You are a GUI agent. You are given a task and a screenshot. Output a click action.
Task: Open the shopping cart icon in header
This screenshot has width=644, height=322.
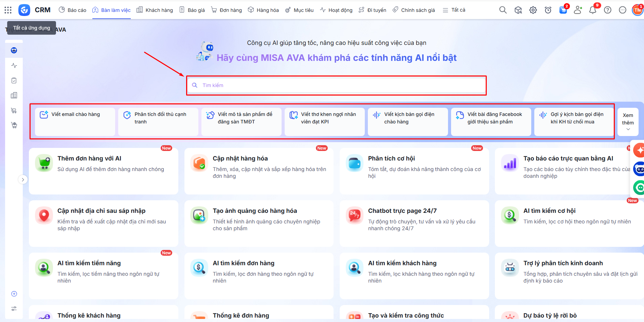click(x=563, y=10)
